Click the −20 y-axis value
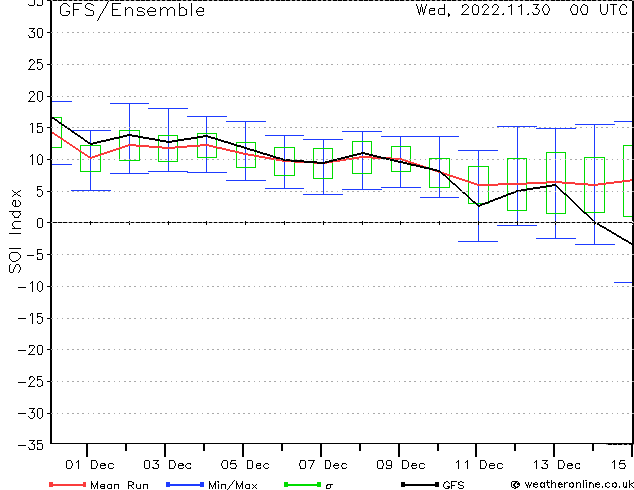This screenshot has height=490, width=634. pos(32,350)
